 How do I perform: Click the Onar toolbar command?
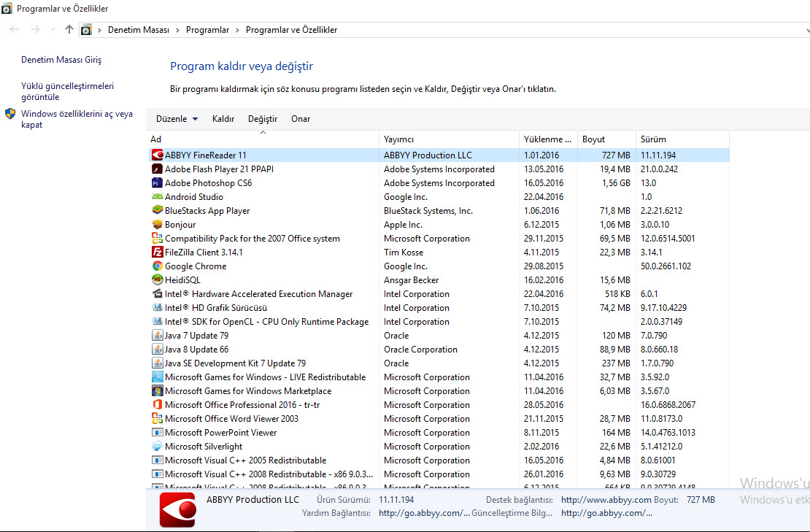pyautogui.click(x=301, y=119)
